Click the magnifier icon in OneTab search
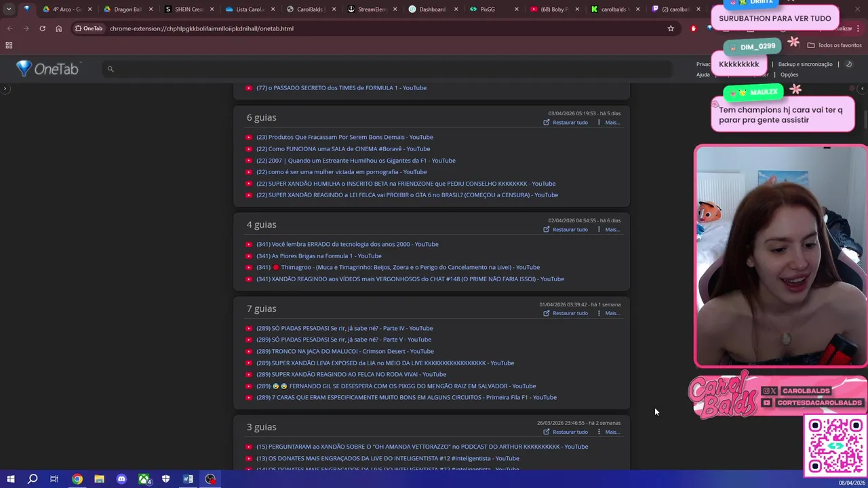The height and width of the screenshot is (488, 868). 111,69
